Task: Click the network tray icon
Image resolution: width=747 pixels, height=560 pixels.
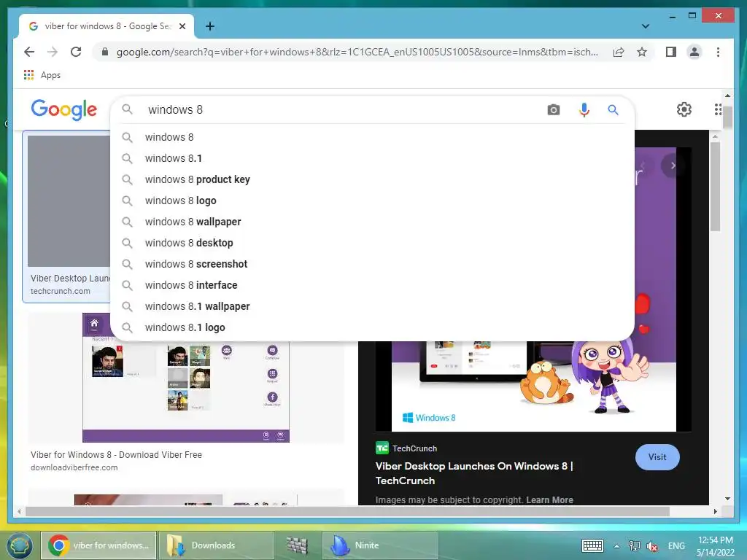Action: (x=634, y=546)
